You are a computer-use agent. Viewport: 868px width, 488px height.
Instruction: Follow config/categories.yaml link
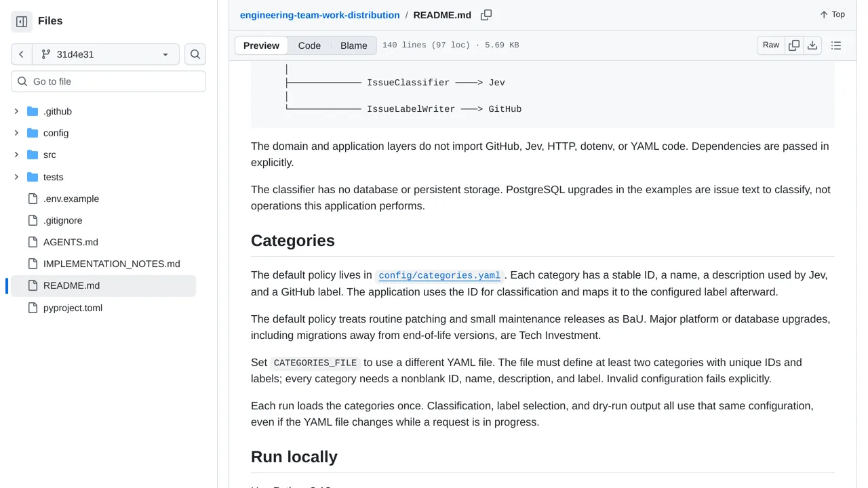click(x=439, y=275)
